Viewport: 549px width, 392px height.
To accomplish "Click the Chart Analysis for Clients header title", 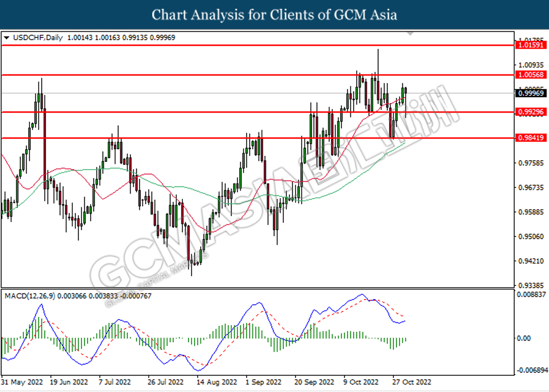I will coord(274,15).
